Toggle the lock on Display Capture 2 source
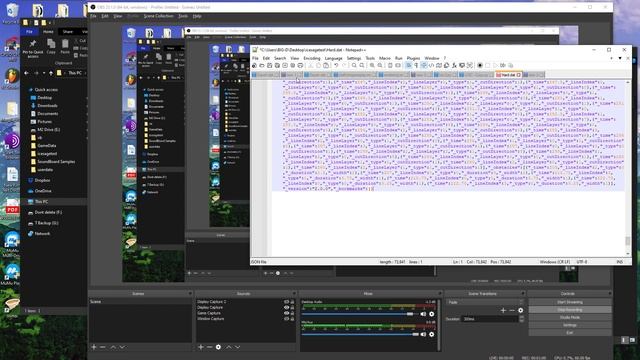This screenshot has height=360, width=640. [292, 302]
